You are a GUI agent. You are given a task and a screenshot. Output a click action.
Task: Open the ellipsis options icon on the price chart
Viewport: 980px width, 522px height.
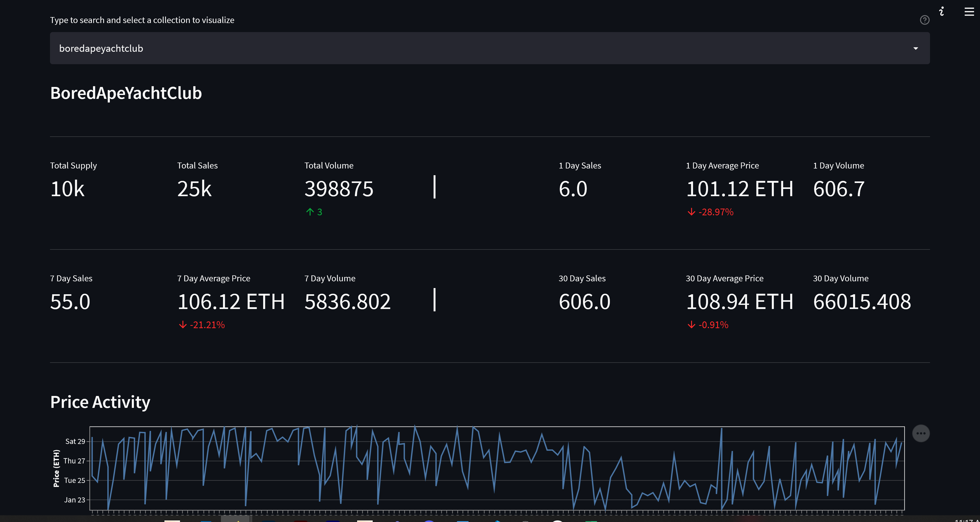pyautogui.click(x=920, y=433)
